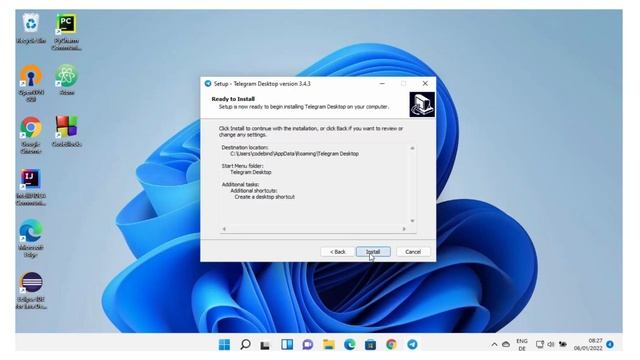Open the Windows Start menu
Image resolution: width=640 pixels, height=360 pixels.
pos(224,344)
